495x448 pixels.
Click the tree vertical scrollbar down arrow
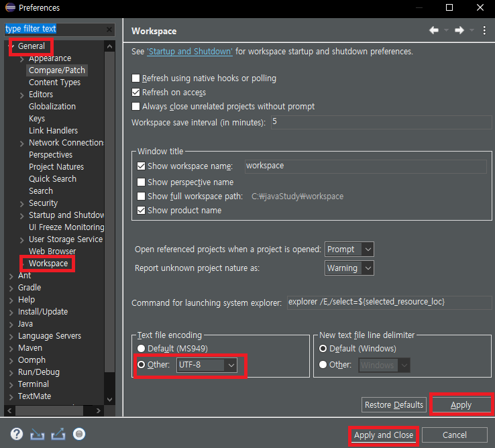[109, 399]
